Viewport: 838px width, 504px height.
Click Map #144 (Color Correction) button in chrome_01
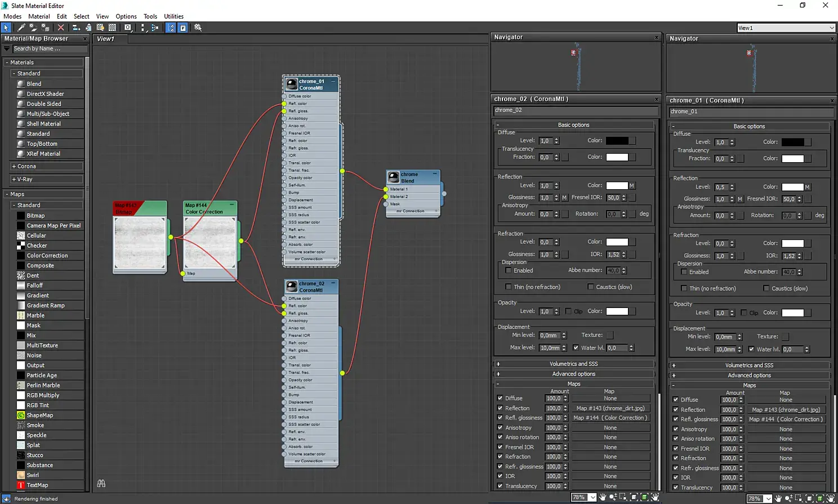(786, 419)
